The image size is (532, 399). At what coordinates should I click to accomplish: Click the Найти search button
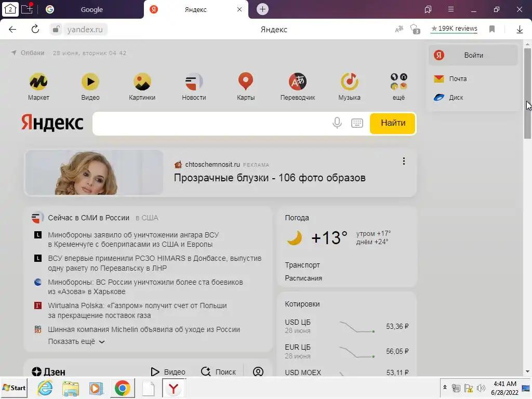point(393,123)
